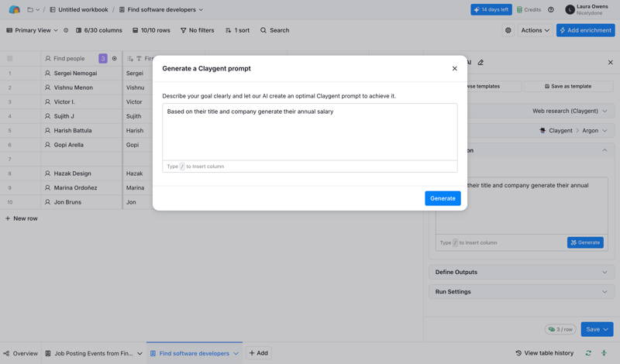620x364 pixels.
Task: Select the Victor I. row cell
Action: 81,101
